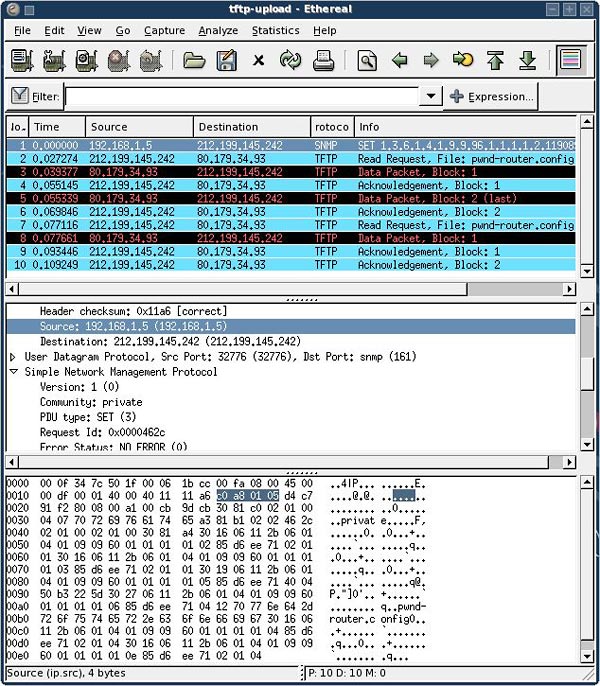600x686 pixels.
Task: Jump to first packet using up-arrow icon
Action: pos(495,61)
